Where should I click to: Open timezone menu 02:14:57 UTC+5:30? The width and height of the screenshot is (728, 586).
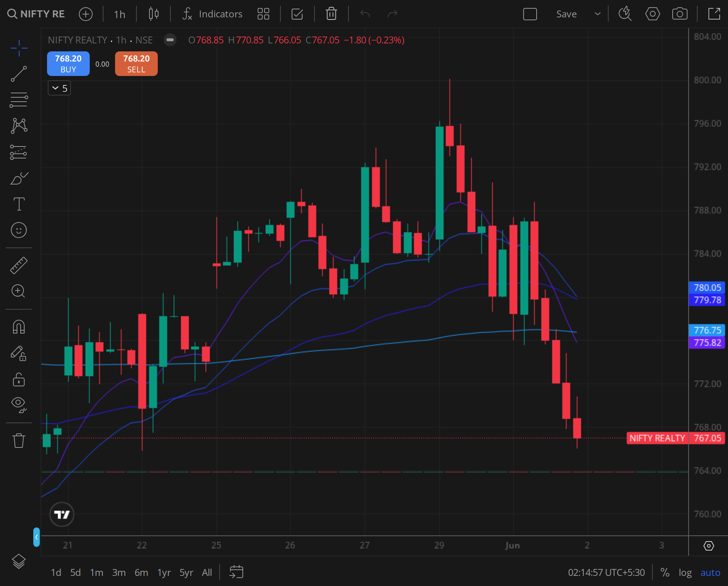pyautogui.click(x=606, y=573)
